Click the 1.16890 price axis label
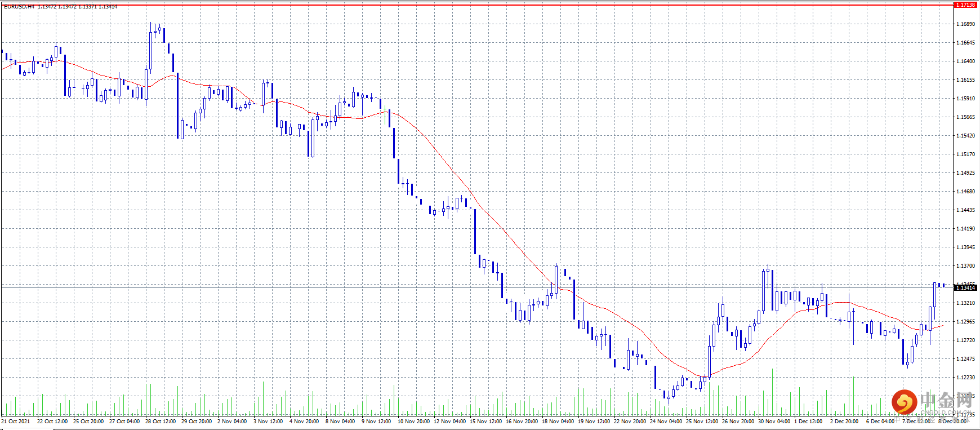980x430 pixels. pos(965,24)
